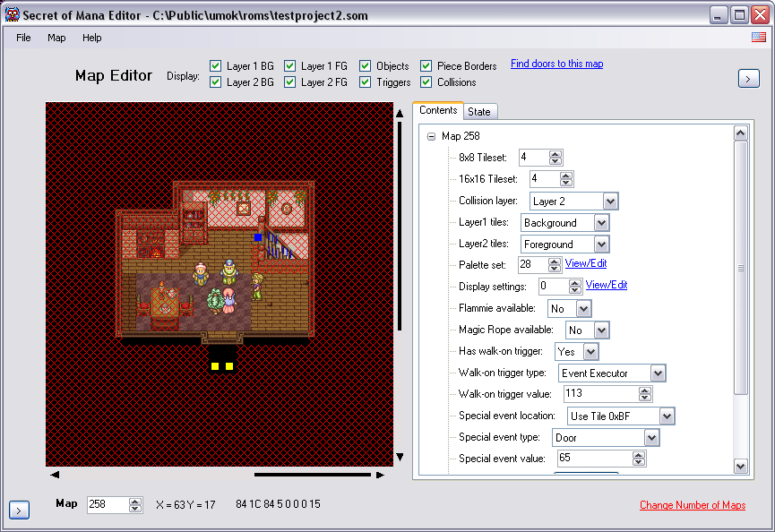Viewport: 775px width, 532px height.
Task: Toggle Layer 1 BG display checkbox
Action: [216, 65]
